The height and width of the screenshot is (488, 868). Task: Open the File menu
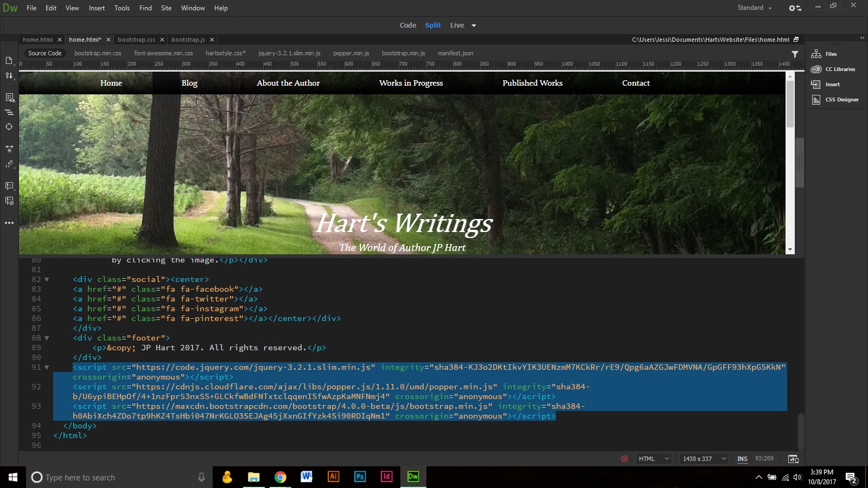(x=31, y=8)
